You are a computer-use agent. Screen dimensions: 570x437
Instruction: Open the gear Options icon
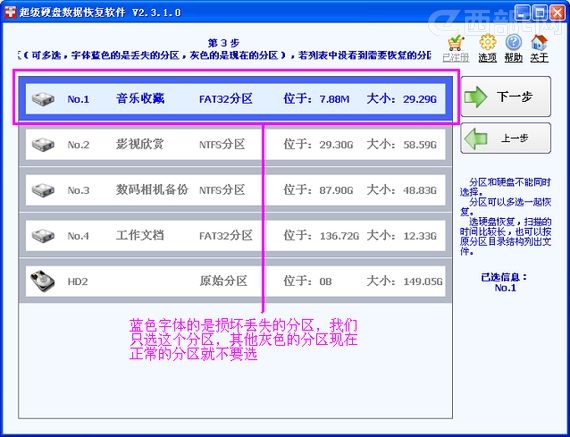[487, 42]
